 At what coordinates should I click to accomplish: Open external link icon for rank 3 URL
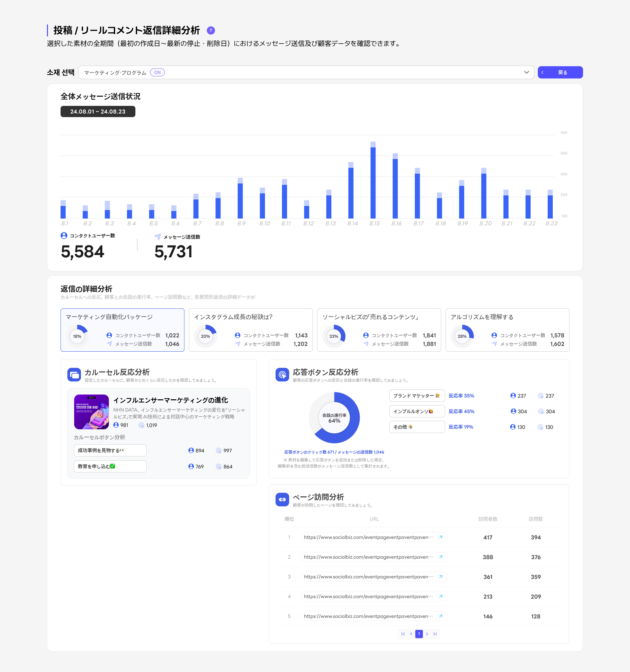point(441,577)
